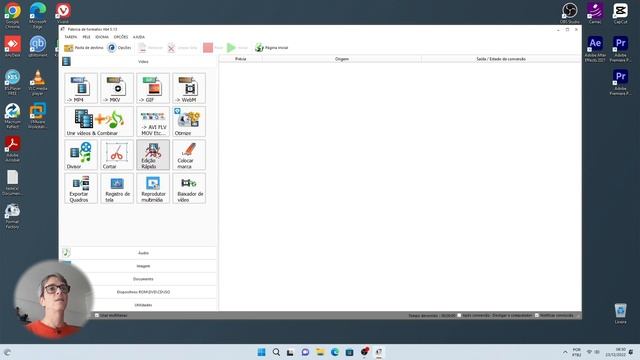Open the OBS Studio desktop shortcut
The height and width of the screenshot is (360, 640).
coord(569,13)
